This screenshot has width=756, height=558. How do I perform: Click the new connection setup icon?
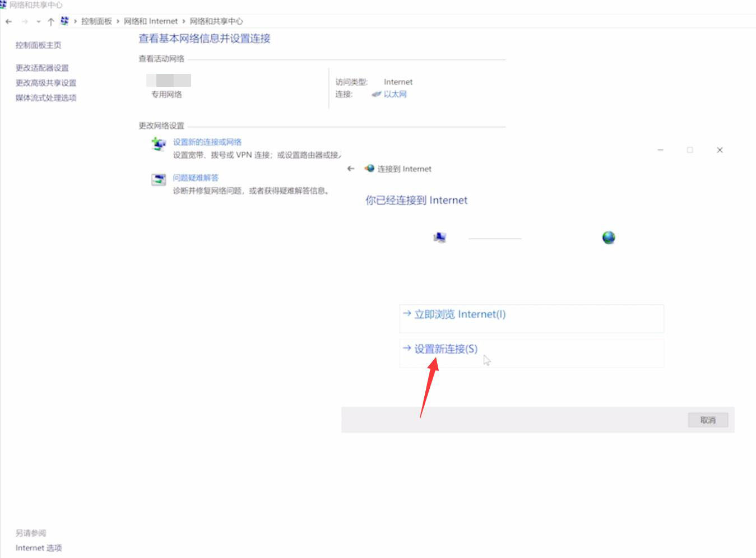159,143
